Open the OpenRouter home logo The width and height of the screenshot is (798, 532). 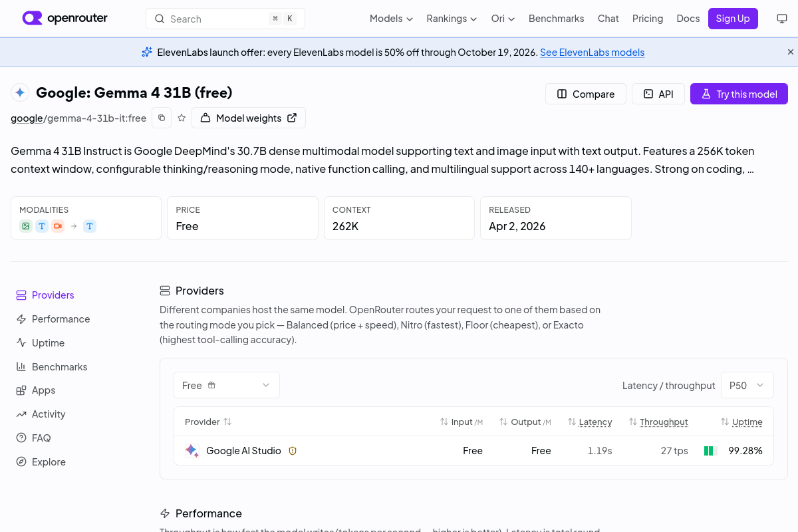65,19
